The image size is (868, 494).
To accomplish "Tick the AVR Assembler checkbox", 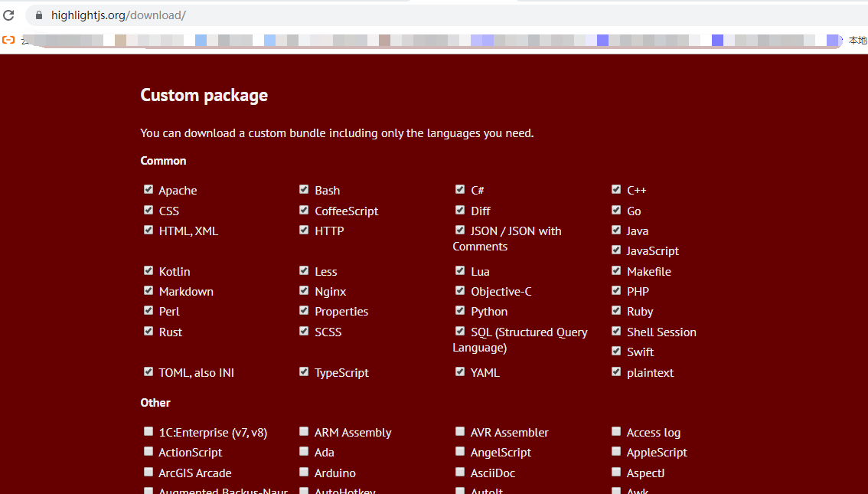I will click(x=460, y=431).
